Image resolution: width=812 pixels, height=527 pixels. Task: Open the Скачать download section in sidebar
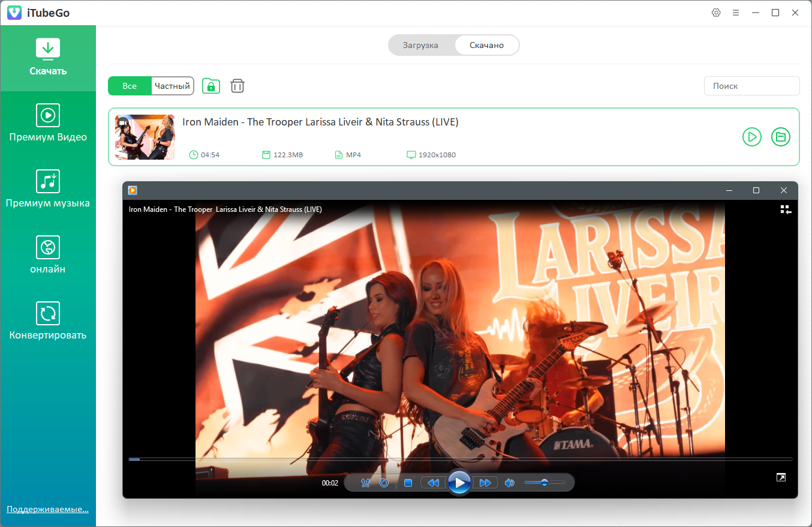click(48, 58)
